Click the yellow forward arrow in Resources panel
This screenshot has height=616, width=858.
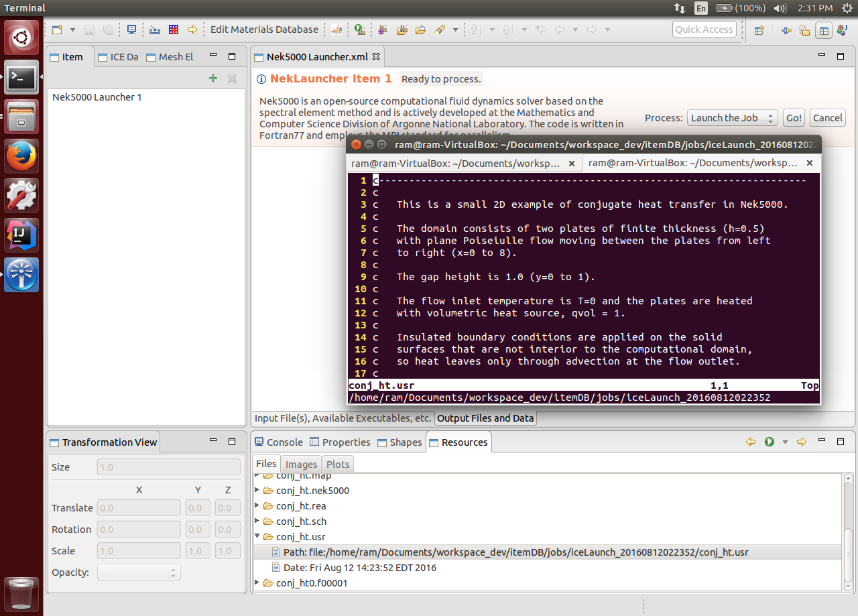pyautogui.click(x=801, y=442)
